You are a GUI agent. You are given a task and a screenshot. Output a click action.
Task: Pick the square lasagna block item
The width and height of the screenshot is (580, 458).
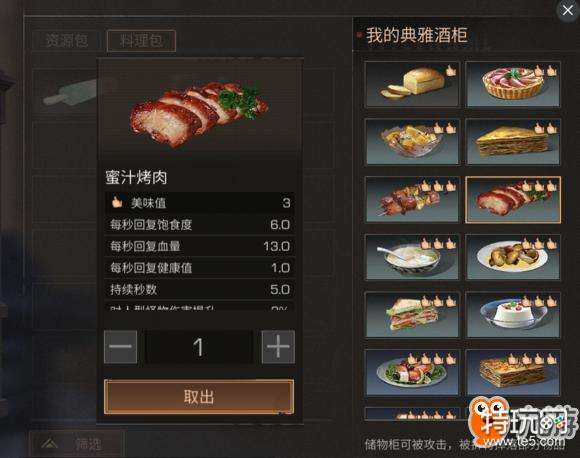[x=513, y=373]
